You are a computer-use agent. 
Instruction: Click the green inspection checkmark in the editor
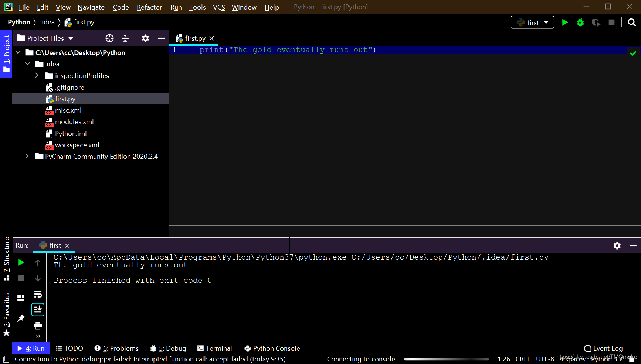click(x=633, y=53)
